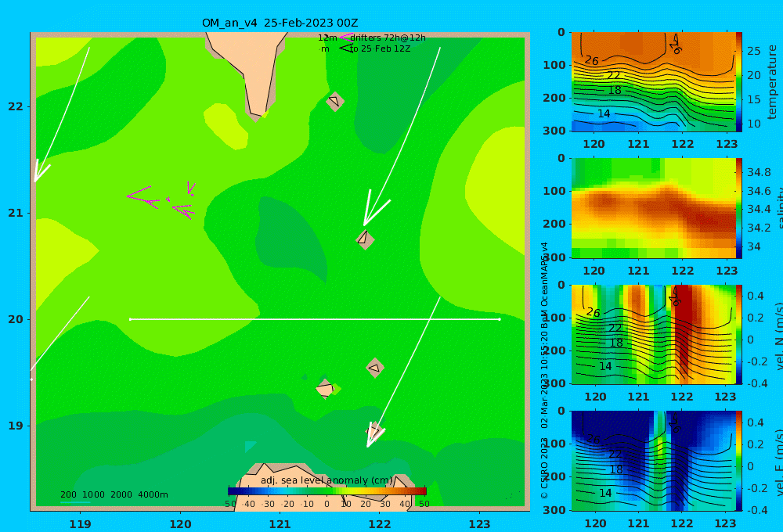The height and width of the screenshot is (532, 783).
Task: Click the -0.4 tick on vel. N scale
Action: [x=757, y=383]
